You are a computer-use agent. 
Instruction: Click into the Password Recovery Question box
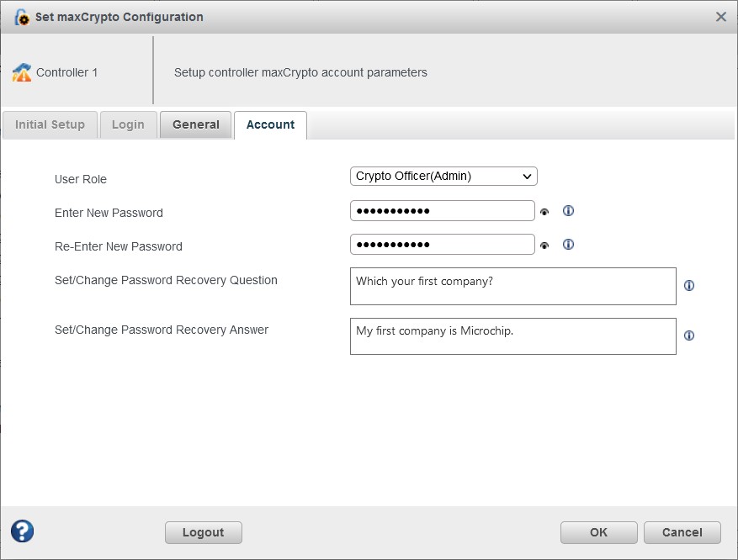(x=512, y=286)
